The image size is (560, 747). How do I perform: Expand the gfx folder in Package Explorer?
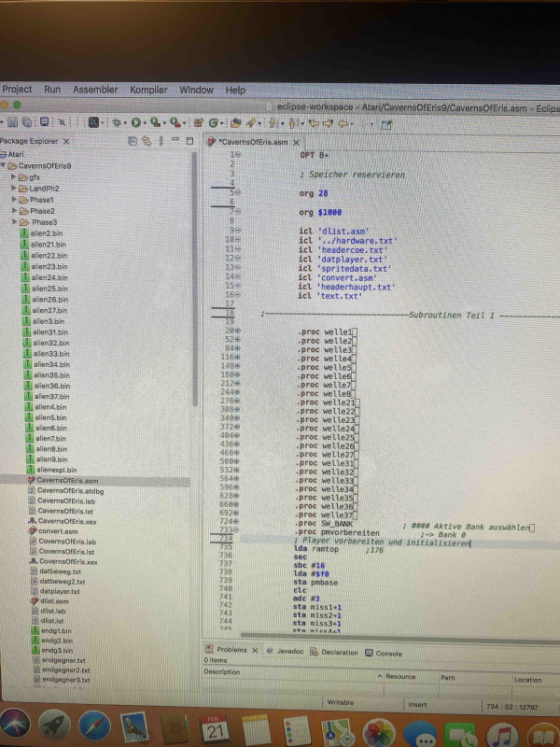tap(14, 176)
